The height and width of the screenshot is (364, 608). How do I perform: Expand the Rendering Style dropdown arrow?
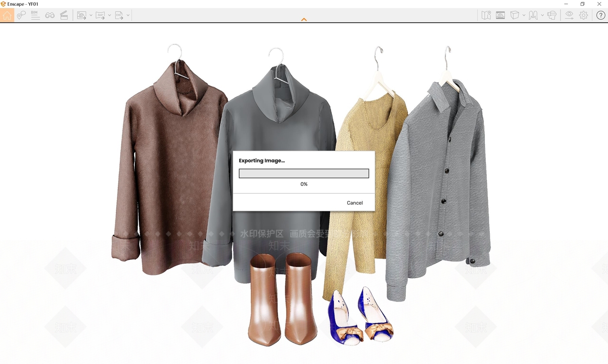(x=542, y=15)
